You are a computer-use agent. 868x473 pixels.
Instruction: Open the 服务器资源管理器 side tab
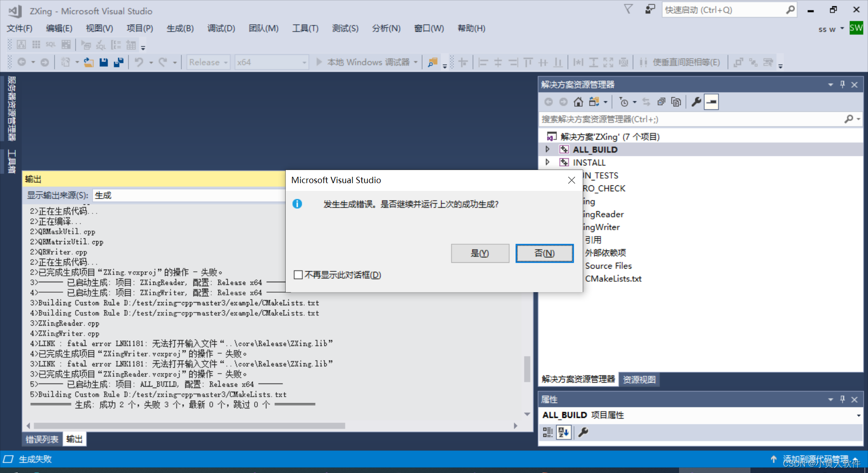12,109
